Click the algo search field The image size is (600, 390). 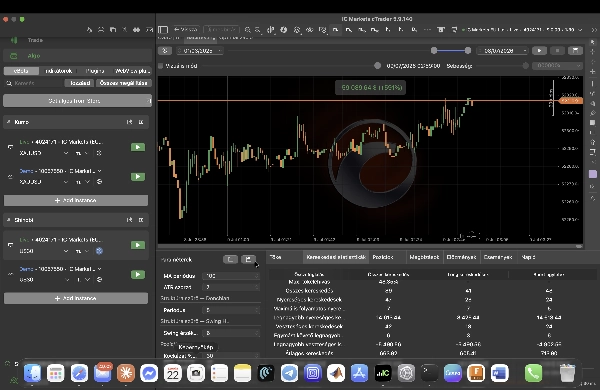pos(34,83)
